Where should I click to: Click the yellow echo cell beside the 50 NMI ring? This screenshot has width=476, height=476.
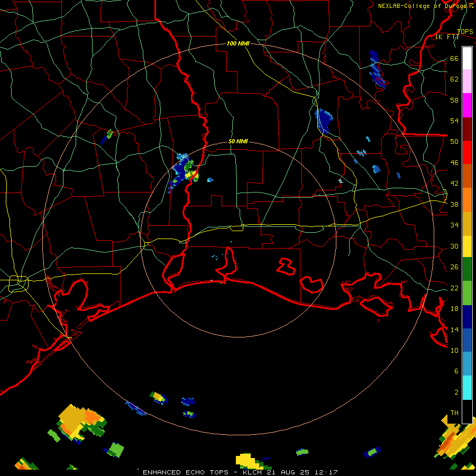point(191,175)
